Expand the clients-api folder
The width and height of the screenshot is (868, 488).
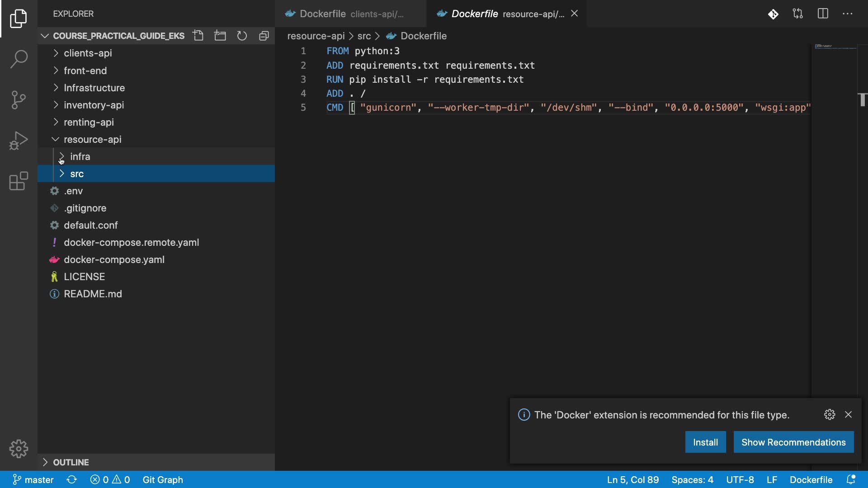coord(88,53)
